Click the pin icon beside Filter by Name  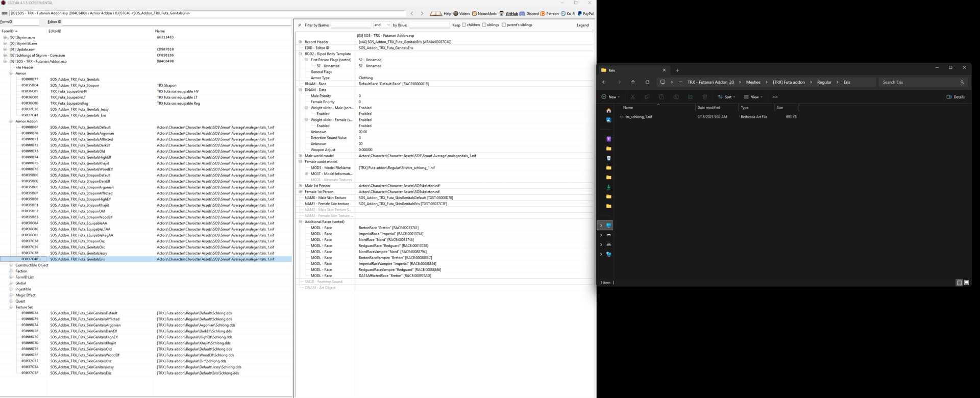click(300, 25)
